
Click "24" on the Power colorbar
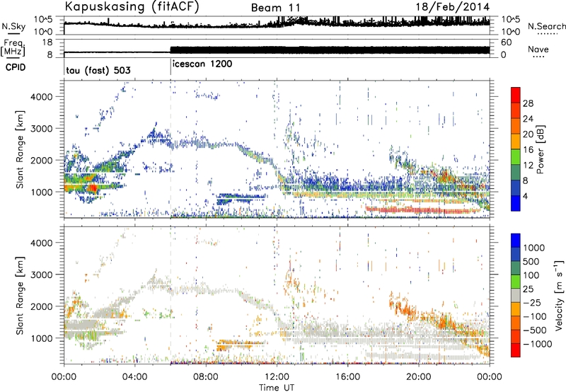tap(528, 119)
